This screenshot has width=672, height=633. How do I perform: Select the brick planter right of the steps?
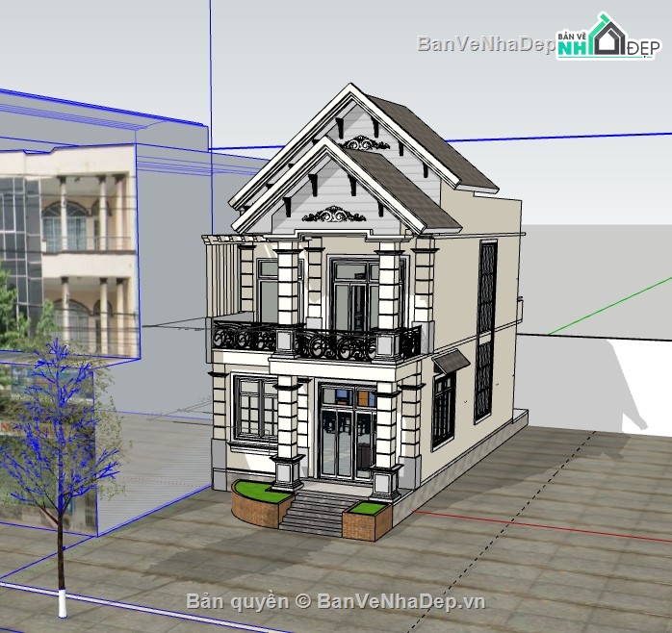point(364,519)
